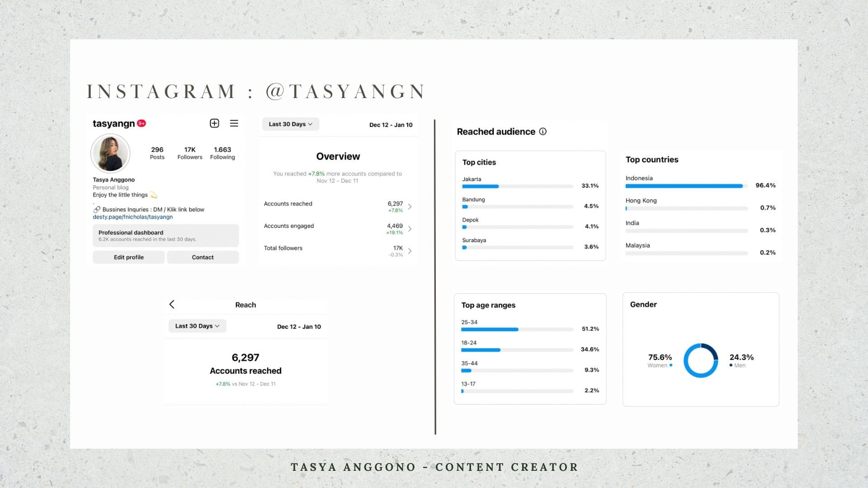Open the desty.page/fnicholas/tasyangn link

point(133,217)
